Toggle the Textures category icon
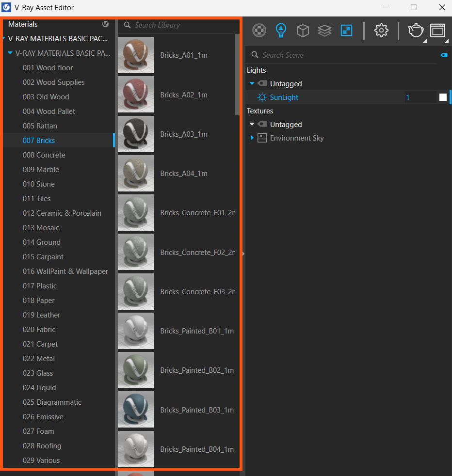Image resolution: width=452 pixels, height=476 pixels. click(x=346, y=31)
